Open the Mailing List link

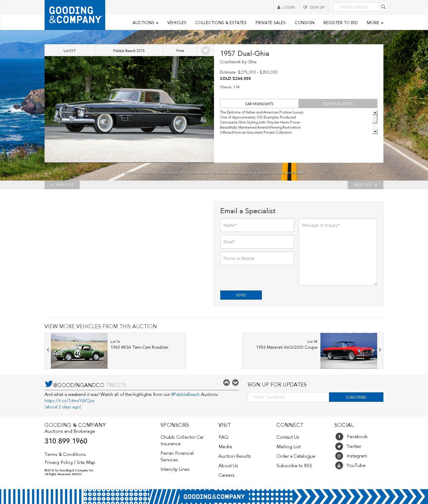coord(289,447)
